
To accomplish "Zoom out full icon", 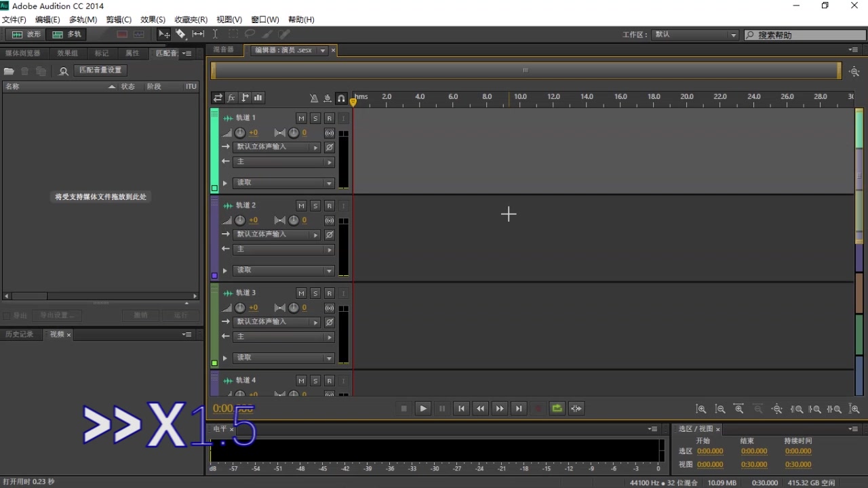I will [x=777, y=409].
